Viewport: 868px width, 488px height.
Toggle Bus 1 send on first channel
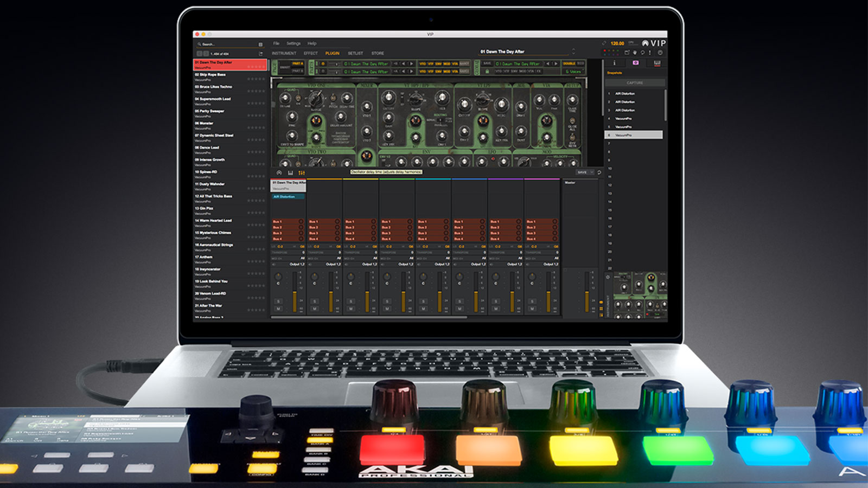point(301,222)
